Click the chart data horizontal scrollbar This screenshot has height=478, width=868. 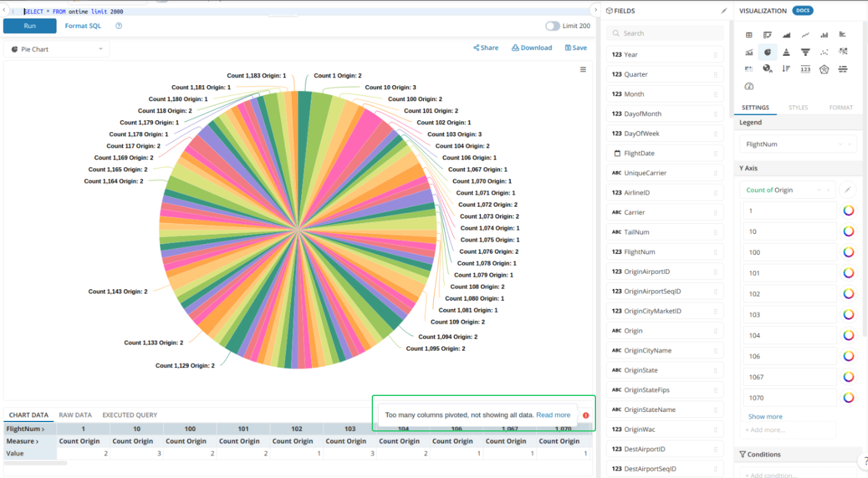(x=36, y=463)
